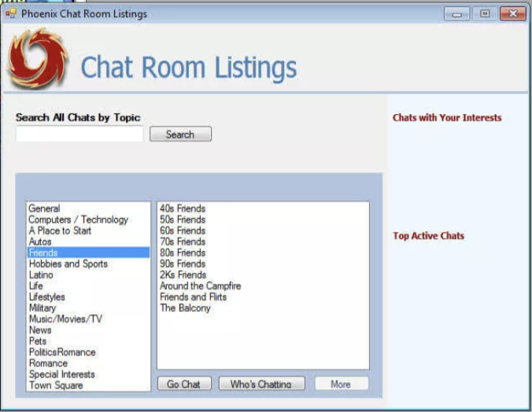Click Chats with Your Interests heading
The width and height of the screenshot is (532, 412).
pos(447,117)
